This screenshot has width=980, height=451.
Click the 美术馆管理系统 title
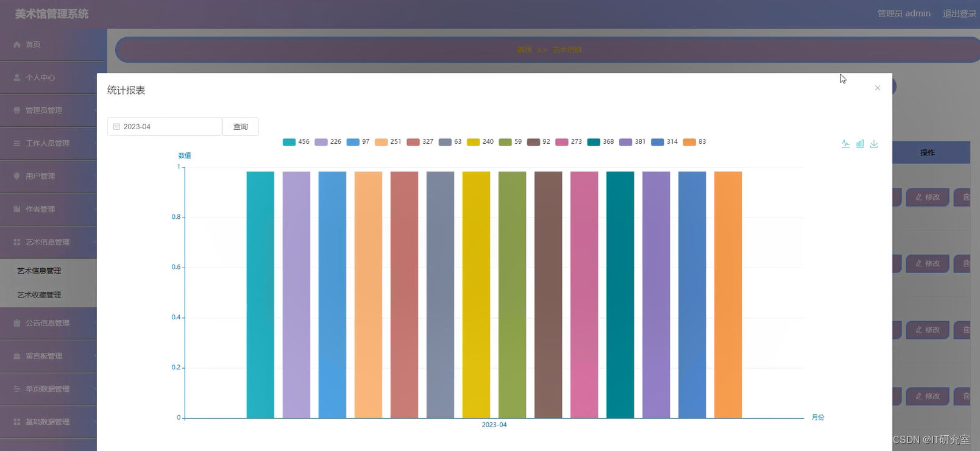point(52,13)
